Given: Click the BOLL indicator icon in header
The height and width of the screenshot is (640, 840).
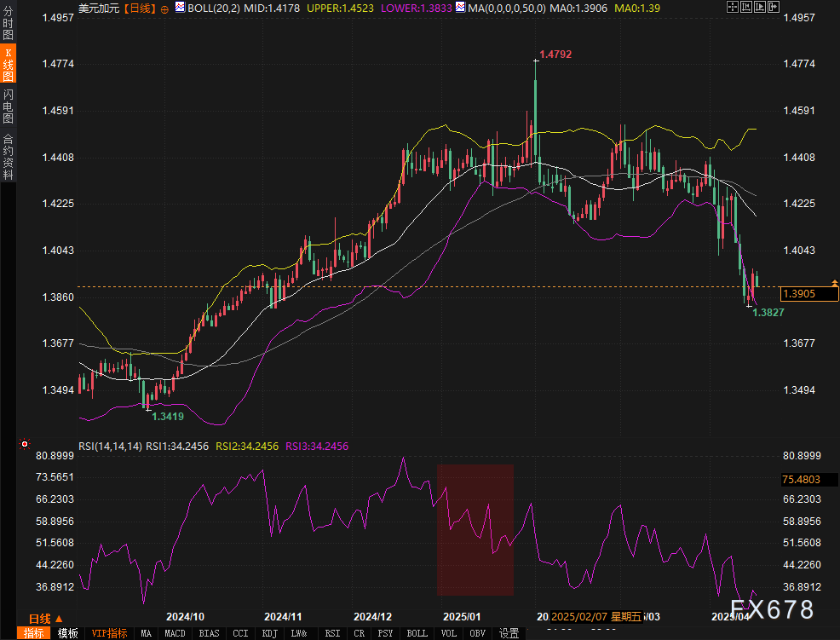Looking at the screenshot, I should [x=179, y=8].
